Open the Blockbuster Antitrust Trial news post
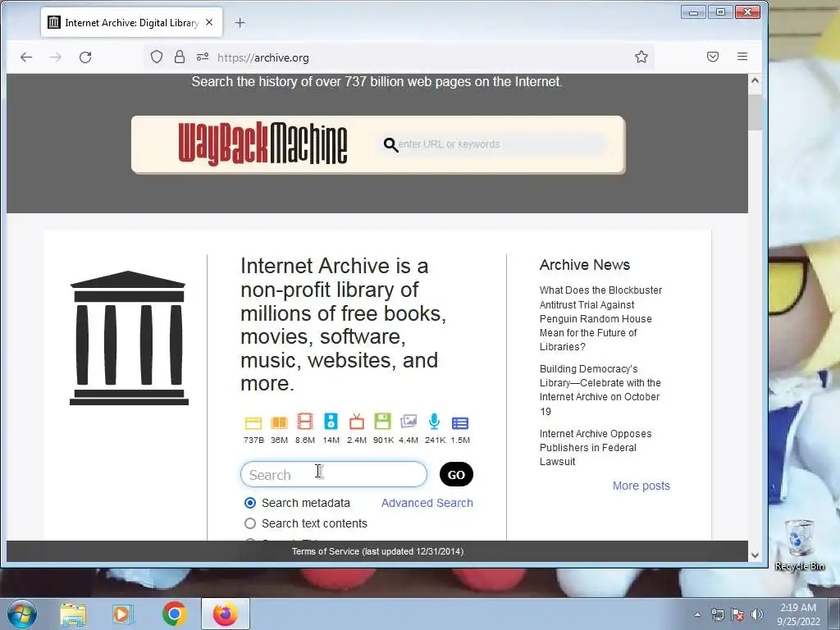 click(600, 318)
